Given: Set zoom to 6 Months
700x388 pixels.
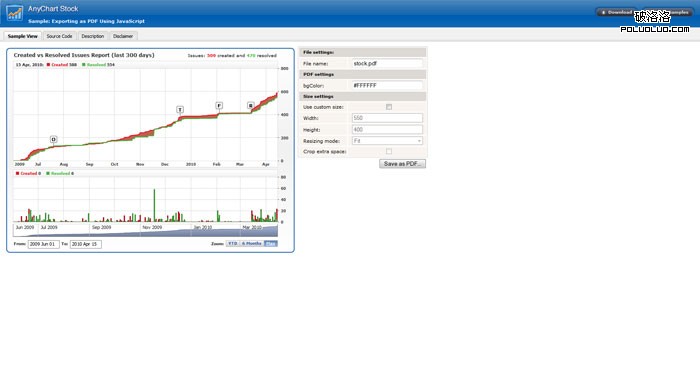Looking at the screenshot, I should pyautogui.click(x=251, y=243).
